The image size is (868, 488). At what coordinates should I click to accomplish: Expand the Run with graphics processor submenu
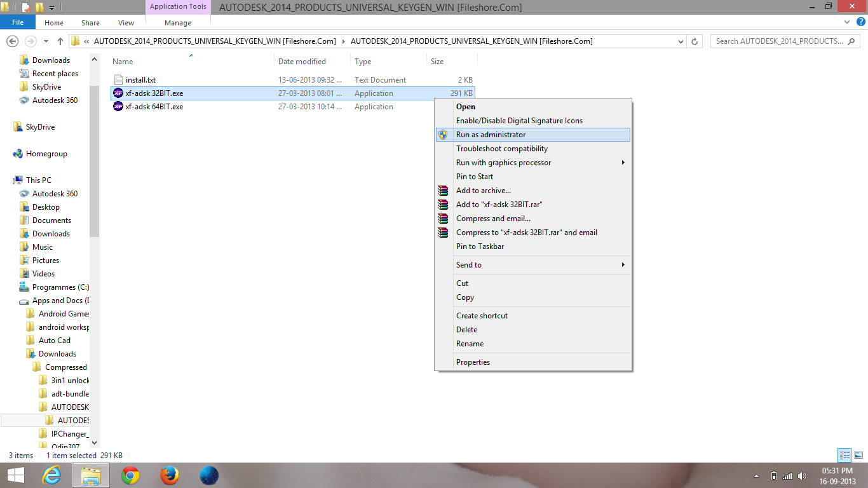623,163
